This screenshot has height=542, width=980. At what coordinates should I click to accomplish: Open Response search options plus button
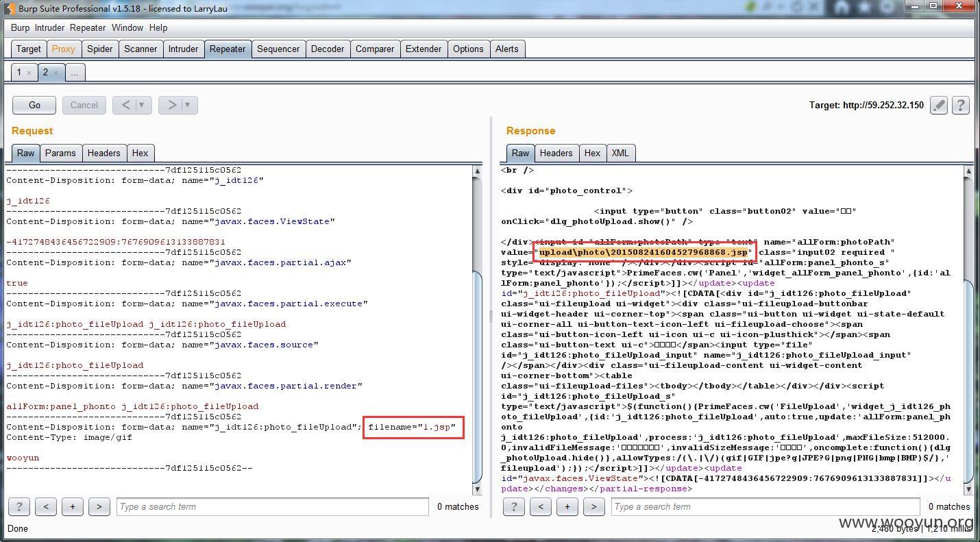[567, 506]
